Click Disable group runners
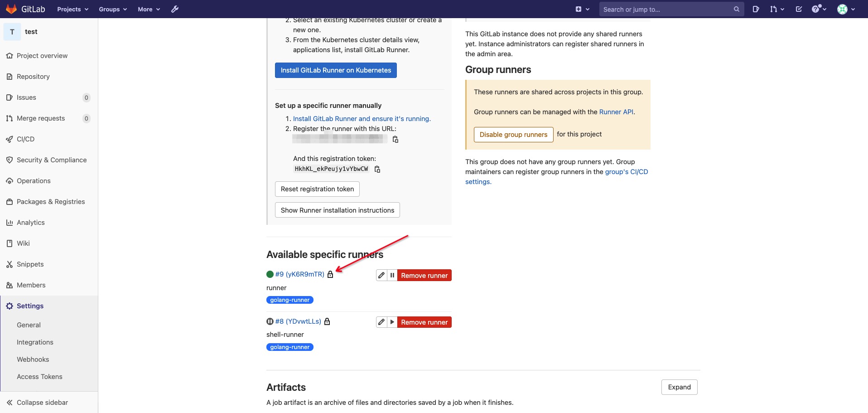This screenshot has width=868, height=413. tap(513, 135)
